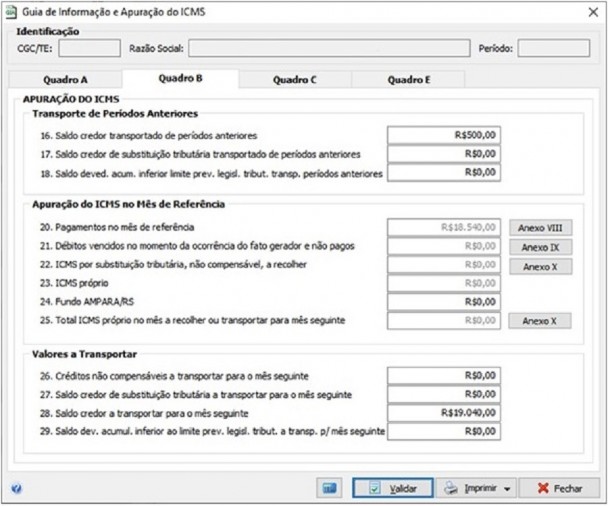
Task: Open the Quadro C tab
Action: (x=294, y=80)
